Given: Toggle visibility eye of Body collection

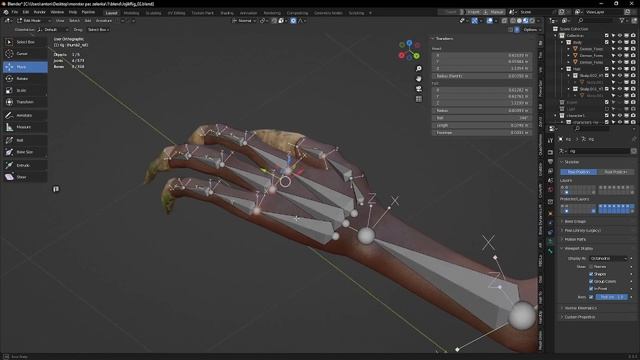Looking at the screenshot, I should pyautogui.click(x=620, y=42).
